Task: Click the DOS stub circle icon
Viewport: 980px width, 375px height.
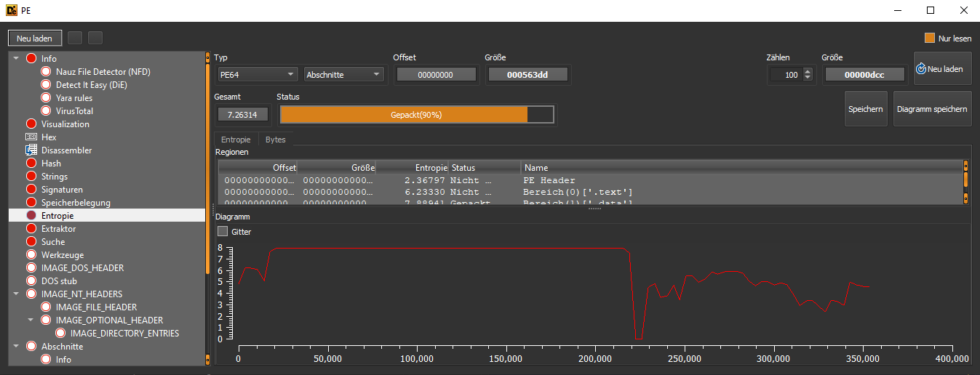Action: tap(31, 281)
